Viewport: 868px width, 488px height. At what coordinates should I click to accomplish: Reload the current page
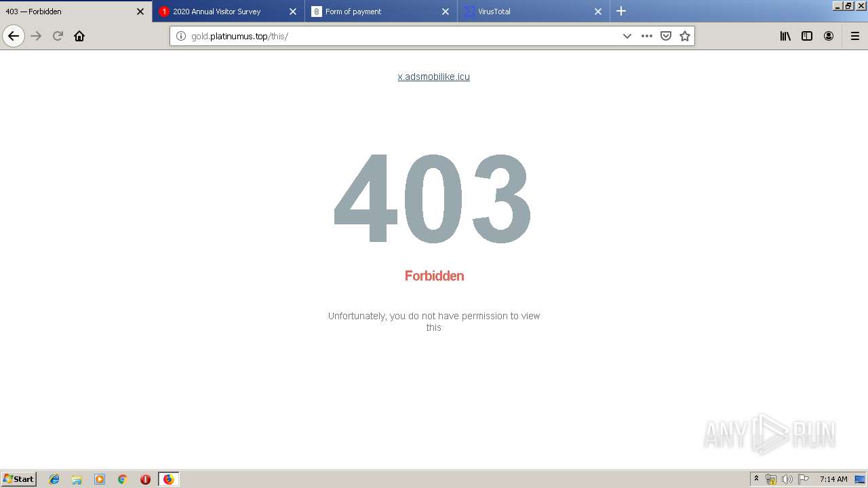click(58, 36)
